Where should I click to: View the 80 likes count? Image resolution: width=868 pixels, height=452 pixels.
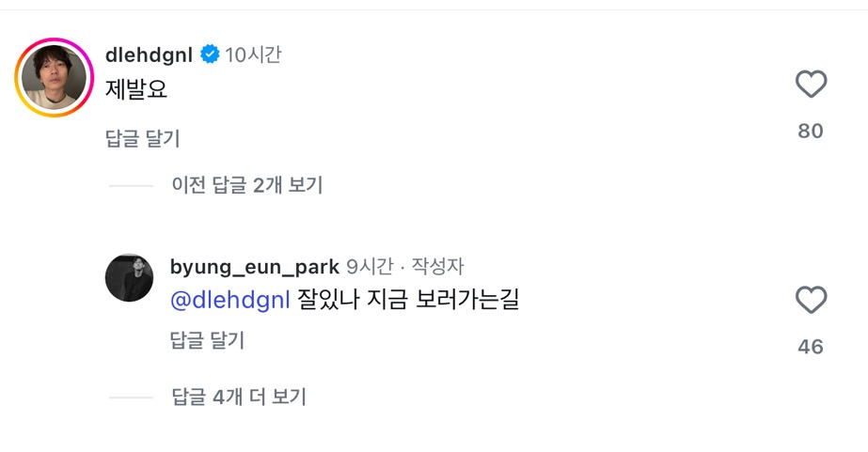point(811,132)
